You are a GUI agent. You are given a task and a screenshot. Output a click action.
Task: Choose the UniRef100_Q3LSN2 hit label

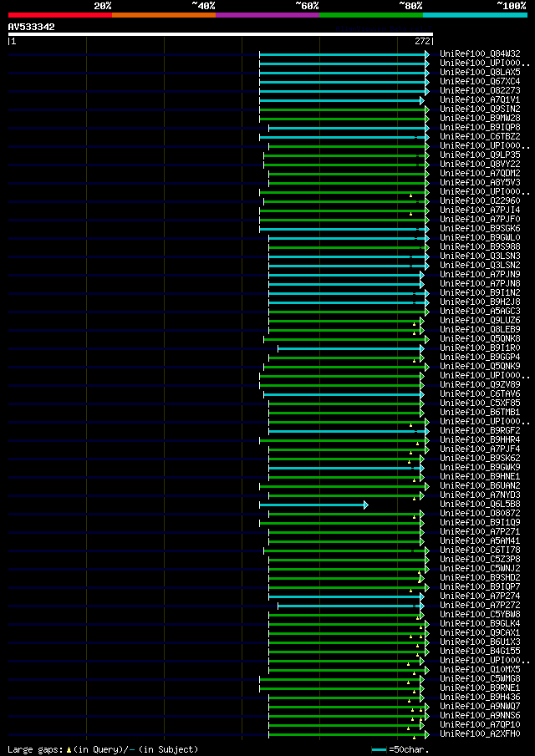pyautogui.click(x=480, y=265)
